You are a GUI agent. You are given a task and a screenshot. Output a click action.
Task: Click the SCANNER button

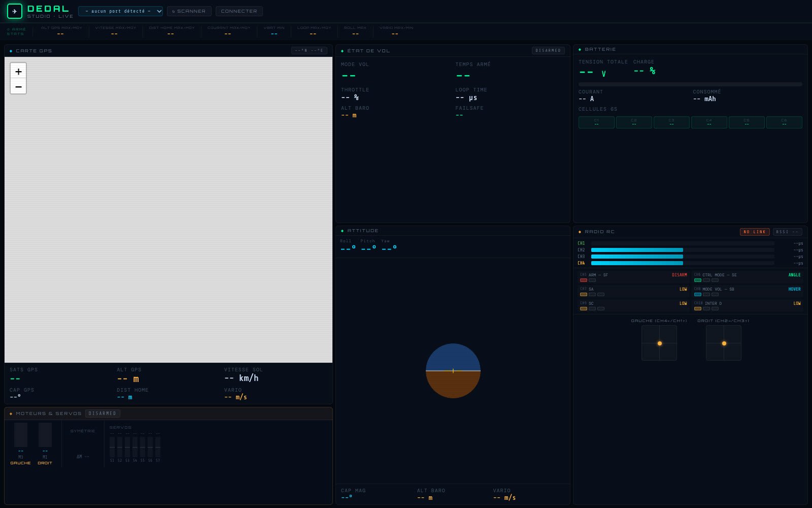point(189,11)
